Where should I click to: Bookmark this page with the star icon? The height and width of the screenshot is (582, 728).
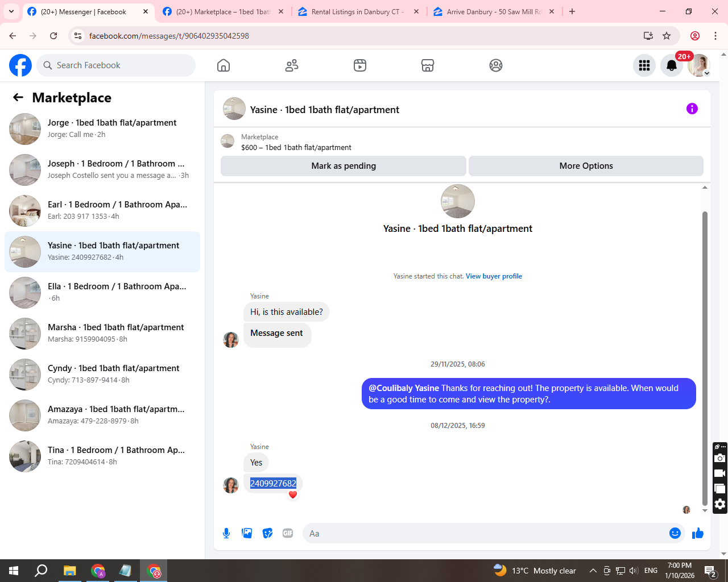[x=667, y=36]
